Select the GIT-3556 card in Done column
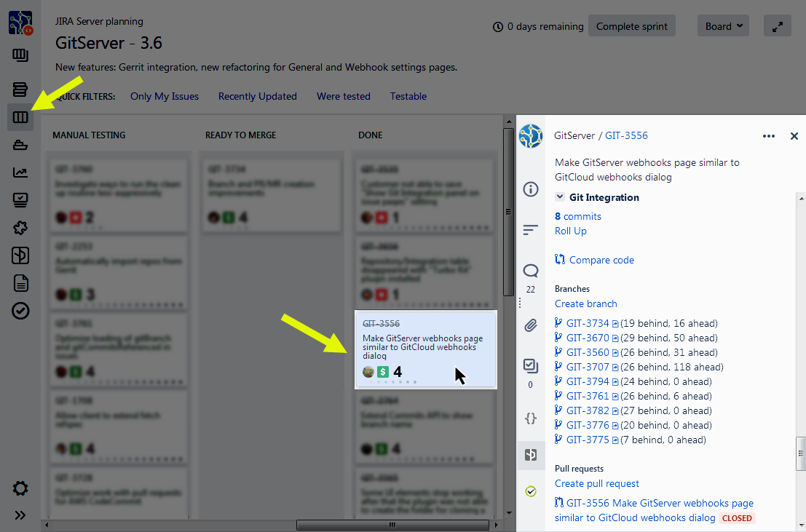This screenshot has width=806, height=532. pyautogui.click(x=426, y=349)
